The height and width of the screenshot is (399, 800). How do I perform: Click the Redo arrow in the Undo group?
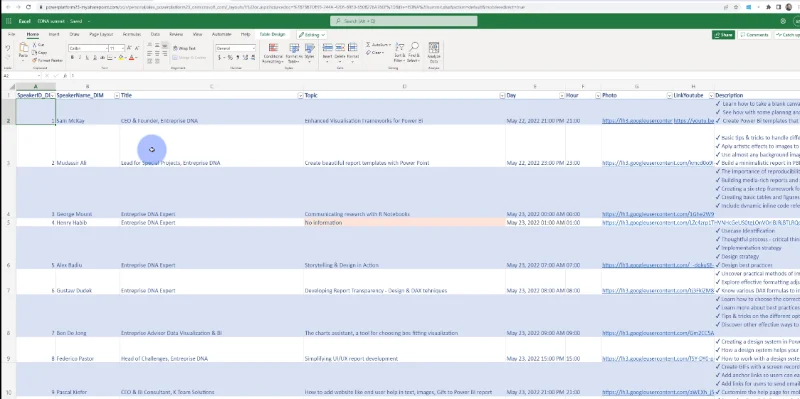click(x=8, y=57)
